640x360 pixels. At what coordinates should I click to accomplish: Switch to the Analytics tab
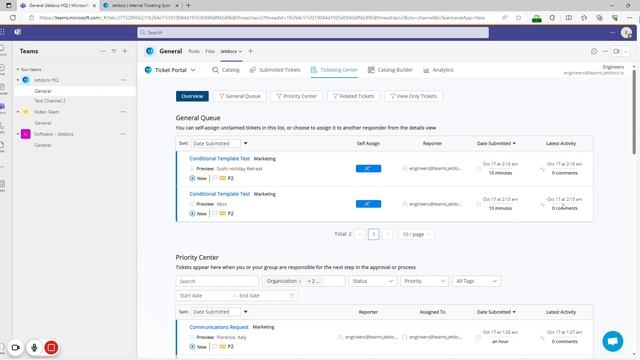(438, 70)
